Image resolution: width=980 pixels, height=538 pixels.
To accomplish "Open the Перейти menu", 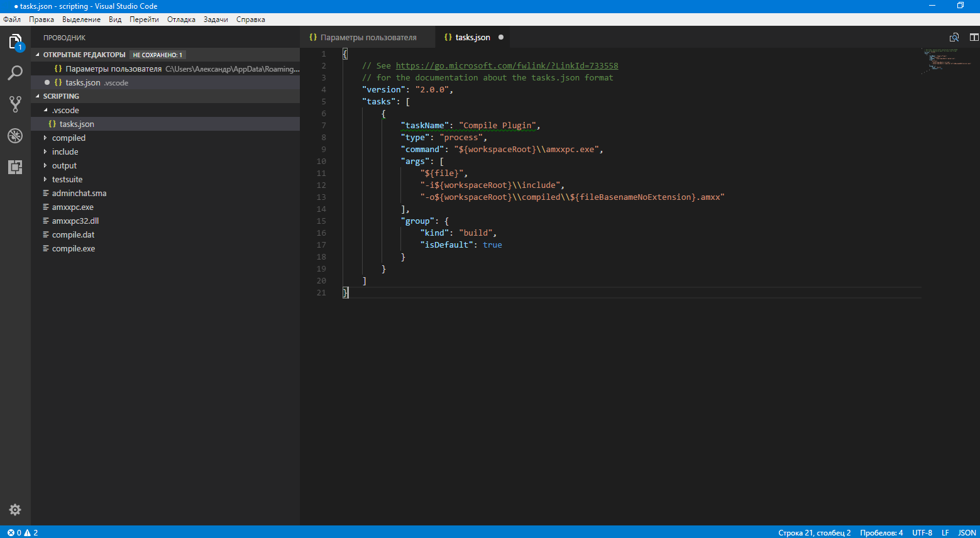I will 144,19.
